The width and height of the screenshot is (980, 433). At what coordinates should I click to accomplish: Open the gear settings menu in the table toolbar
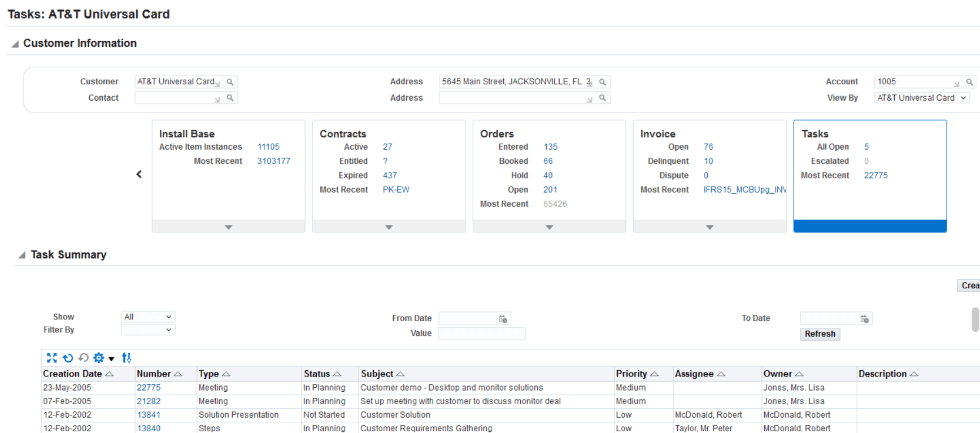(99, 358)
